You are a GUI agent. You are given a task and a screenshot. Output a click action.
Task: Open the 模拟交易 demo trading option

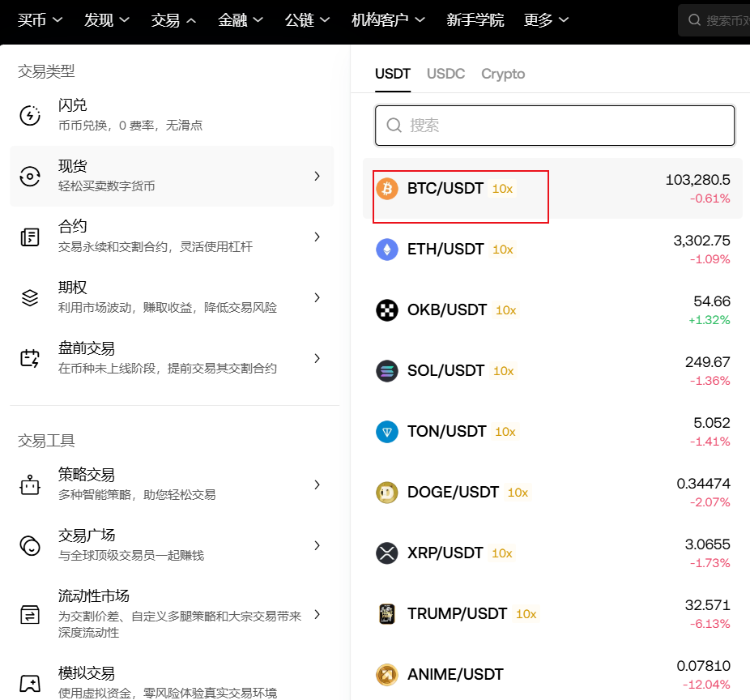pyautogui.click(x=87, y=673)
